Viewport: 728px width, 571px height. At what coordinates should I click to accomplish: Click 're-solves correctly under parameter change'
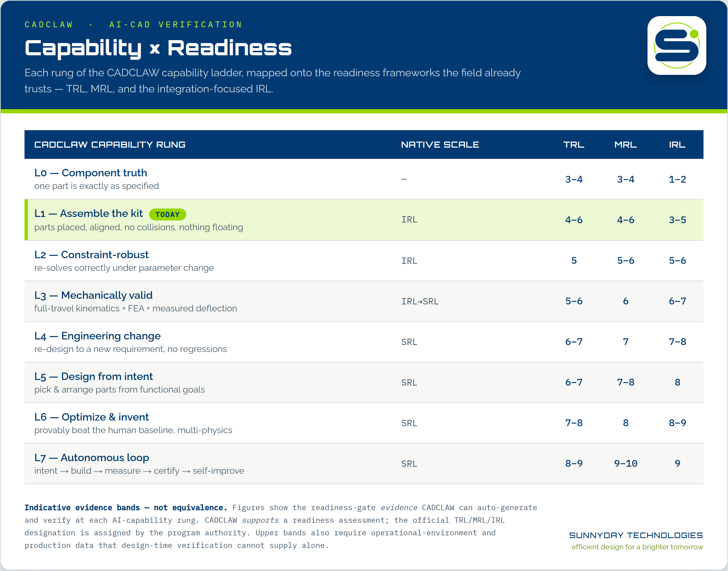coord(124,268)
